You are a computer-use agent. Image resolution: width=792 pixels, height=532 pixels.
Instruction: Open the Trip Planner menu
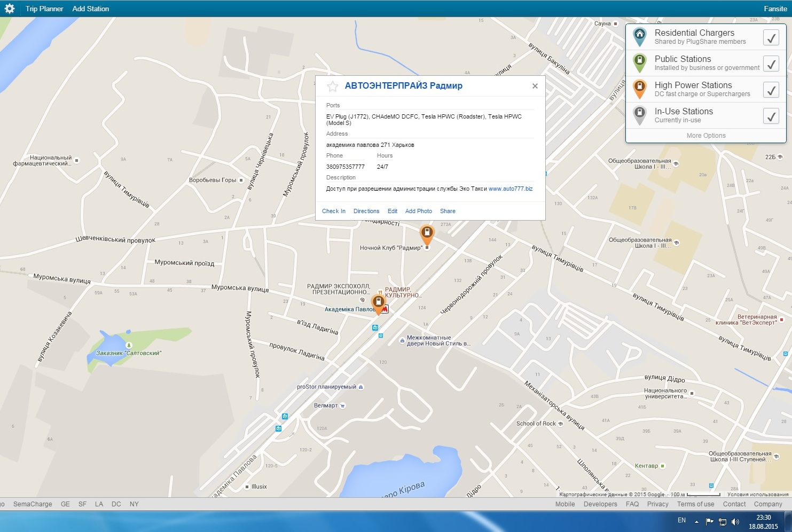tap(44, 9)
